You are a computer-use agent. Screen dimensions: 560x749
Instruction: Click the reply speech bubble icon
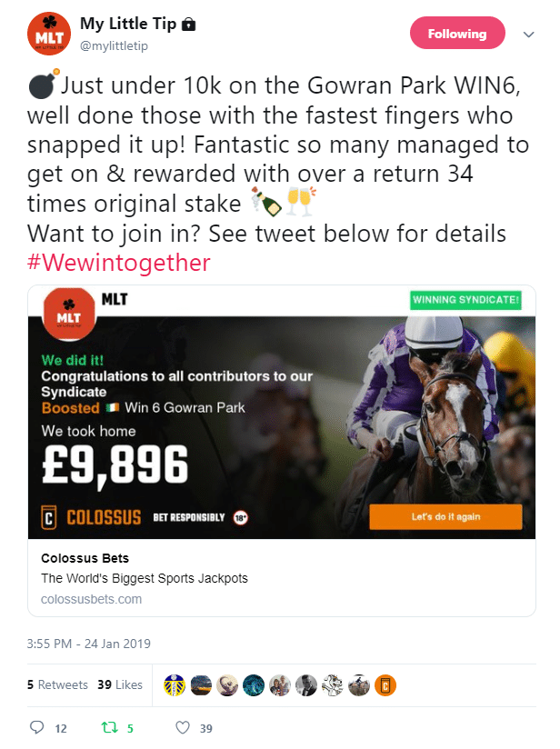pyautogui.click(x=36, y=727)
